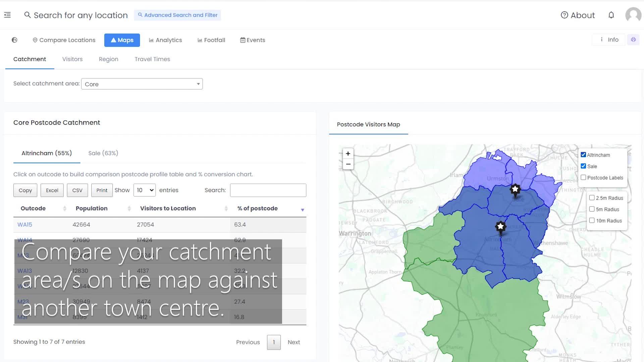Sort by % of postcode column arrow
This screenshot has height=362, width=644.
302,210
